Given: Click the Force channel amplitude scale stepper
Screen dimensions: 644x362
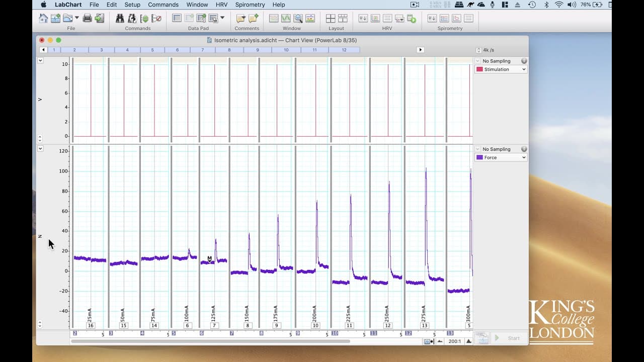Looking at the screenshot, I should [40, 325].
